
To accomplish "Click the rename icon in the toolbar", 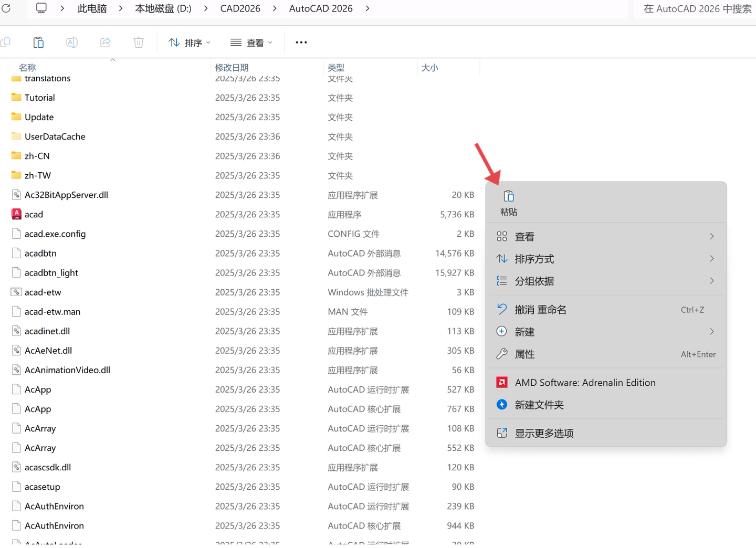I will 72,43.
